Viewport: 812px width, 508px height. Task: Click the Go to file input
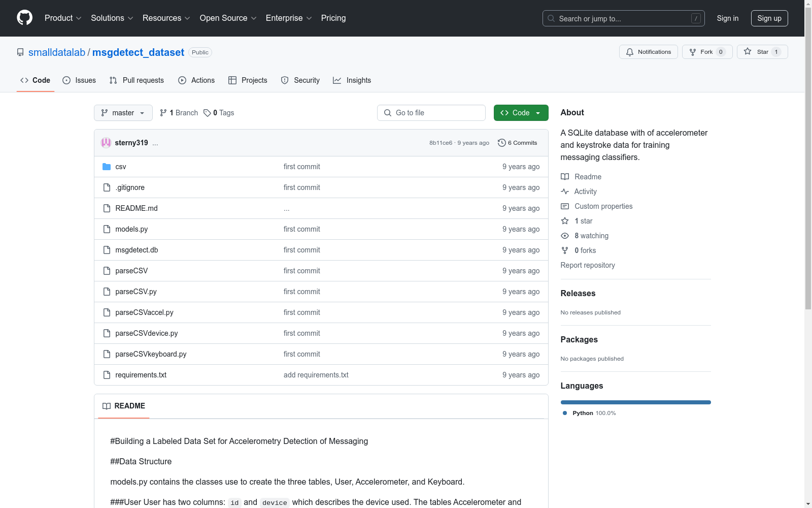tap(431, 113)
